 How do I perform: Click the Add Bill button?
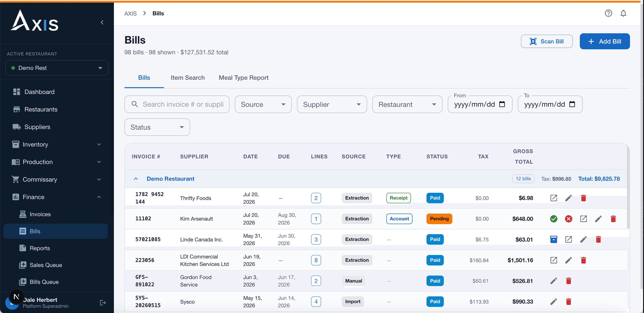coord(605,41)
